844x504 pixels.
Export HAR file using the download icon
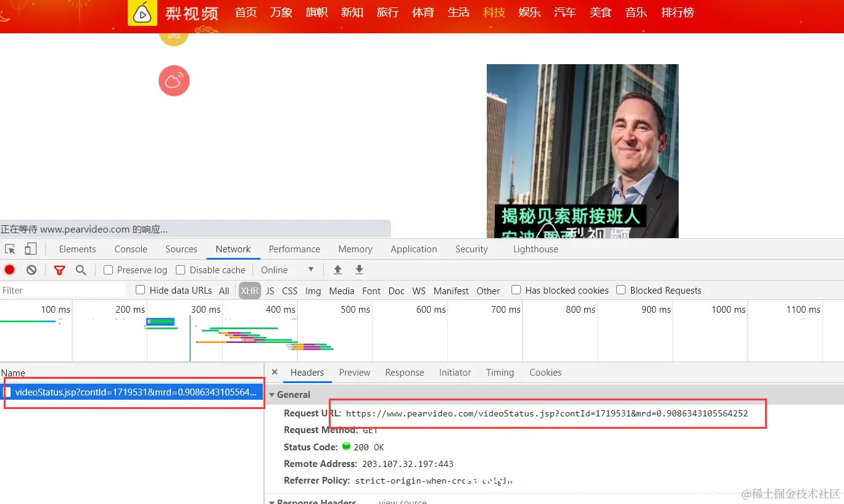[x=359, y=270]
